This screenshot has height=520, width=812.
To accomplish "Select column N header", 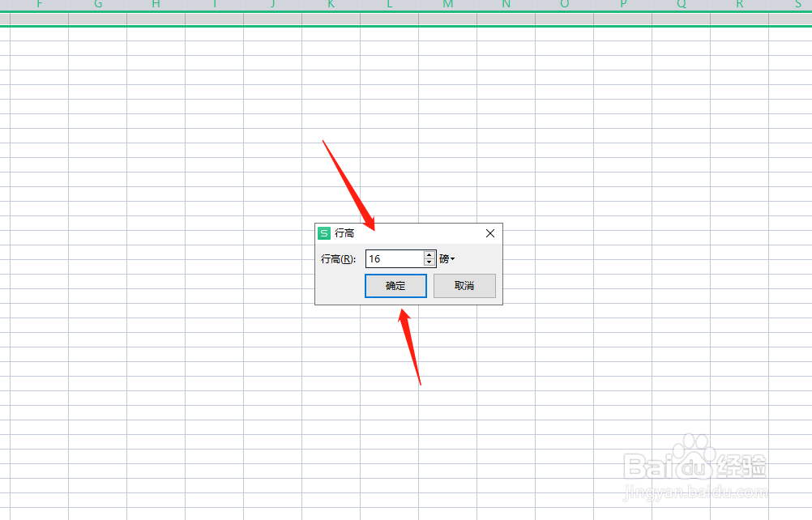I will pos(506,5).
